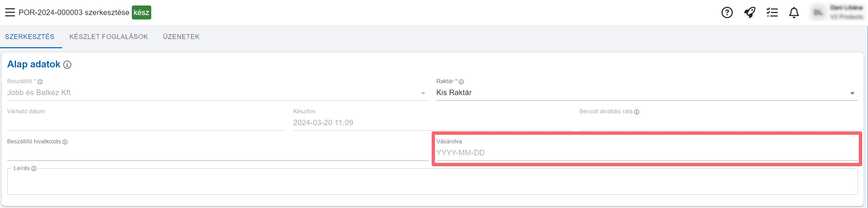Click info icon next to Alap adatok

[68, 65]
